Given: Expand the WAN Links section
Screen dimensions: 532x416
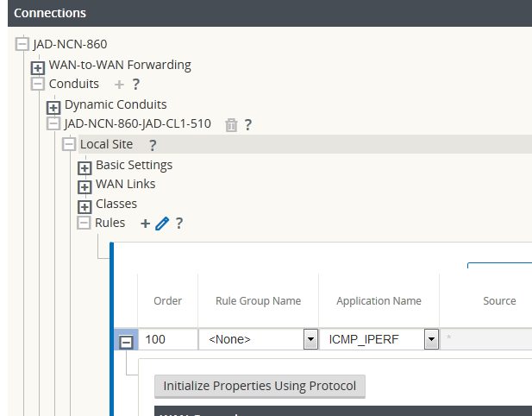Looking at the screenshot, I should 84,185.
